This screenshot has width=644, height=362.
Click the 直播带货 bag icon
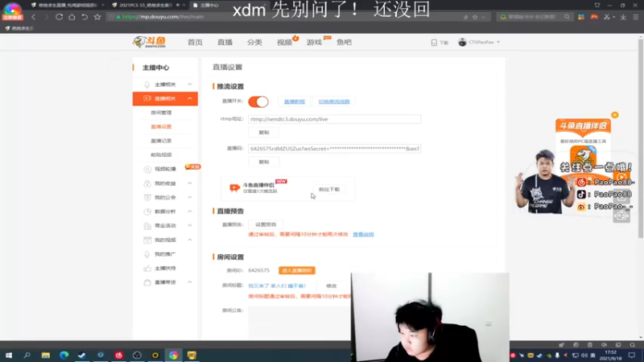pos(147,282)
